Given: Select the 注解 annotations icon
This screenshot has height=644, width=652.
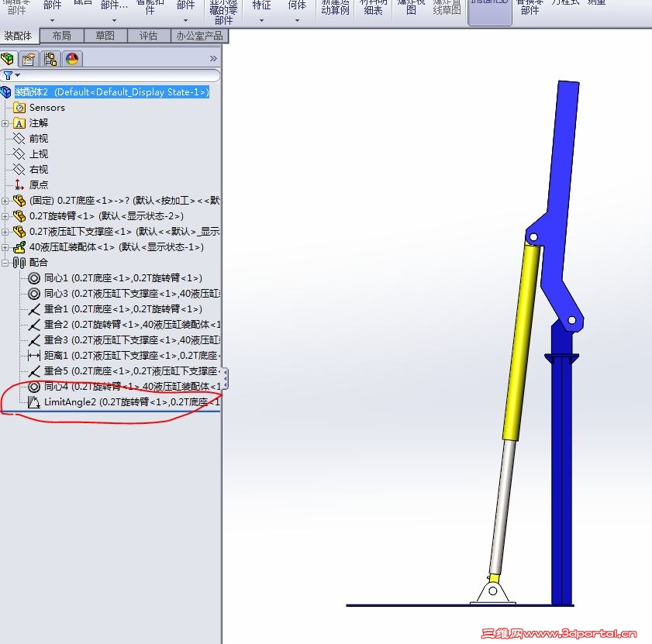Looking at the screenshot, I should point(19,123).
